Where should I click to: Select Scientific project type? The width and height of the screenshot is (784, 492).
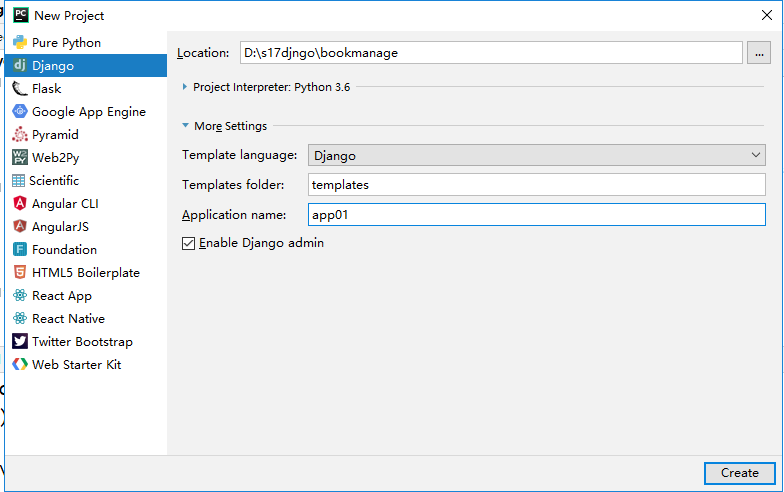86,180
